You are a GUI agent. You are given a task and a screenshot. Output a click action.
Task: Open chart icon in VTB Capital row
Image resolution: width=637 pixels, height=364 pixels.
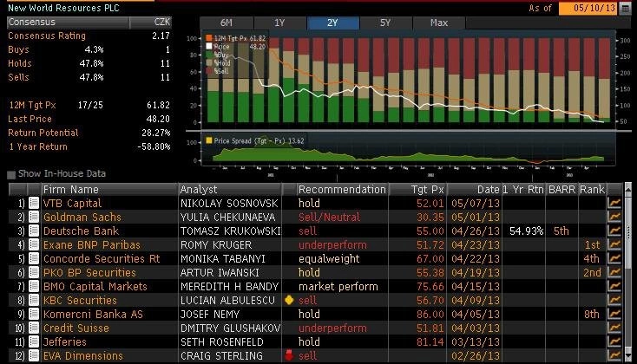pyautogui.click(x=614, y=203)
